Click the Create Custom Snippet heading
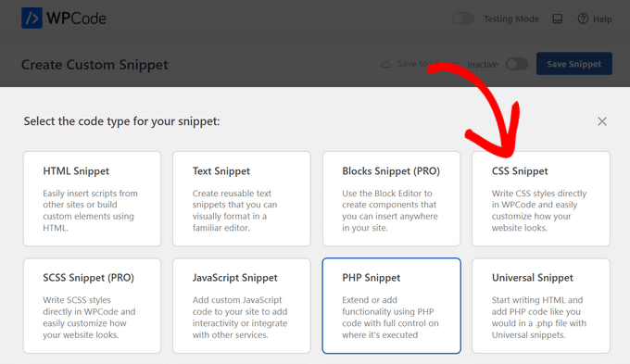This screenshot has width=630, height=364. [94, 65]
